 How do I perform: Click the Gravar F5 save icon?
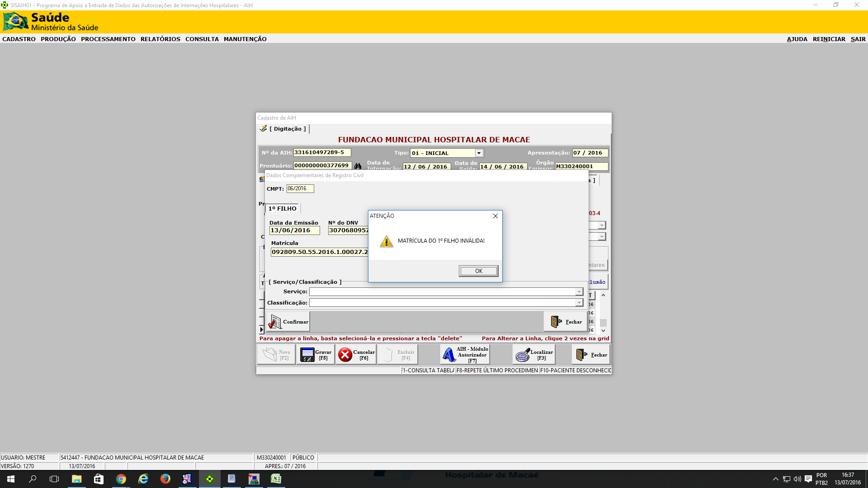(307, 355)
